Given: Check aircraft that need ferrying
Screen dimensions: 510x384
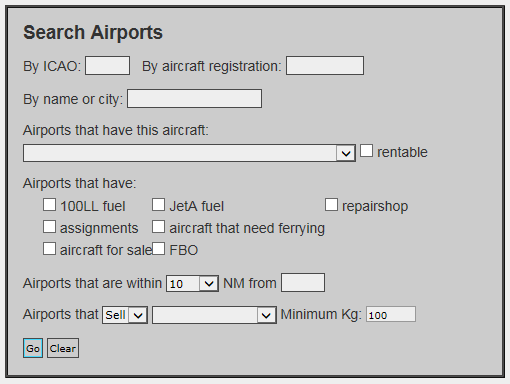Looking at the screenshot, I should coord(158,227).
